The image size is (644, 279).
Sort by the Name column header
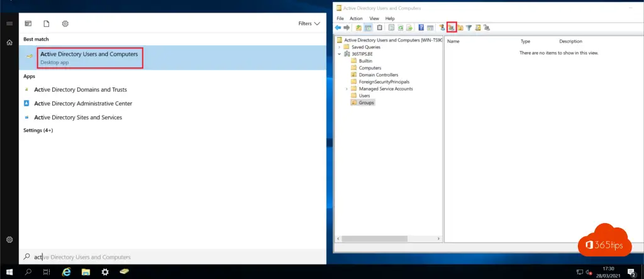pyautogui.click(x=453, y=41)
